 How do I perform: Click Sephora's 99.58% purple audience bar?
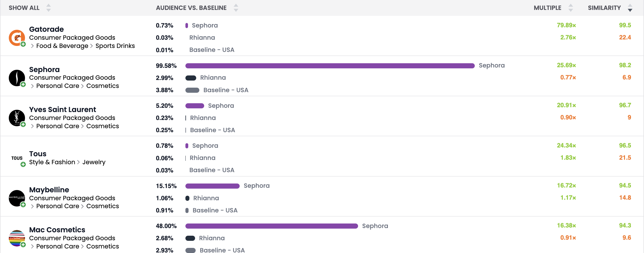click(x=330, y=66)
